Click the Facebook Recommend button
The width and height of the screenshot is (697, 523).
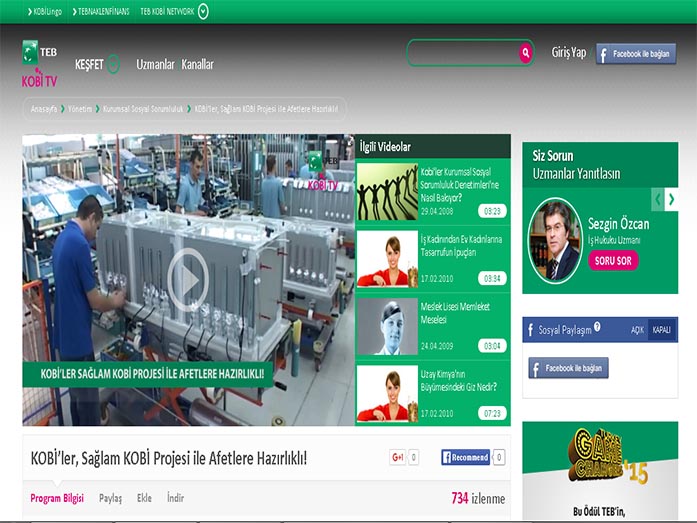point(465,457)
